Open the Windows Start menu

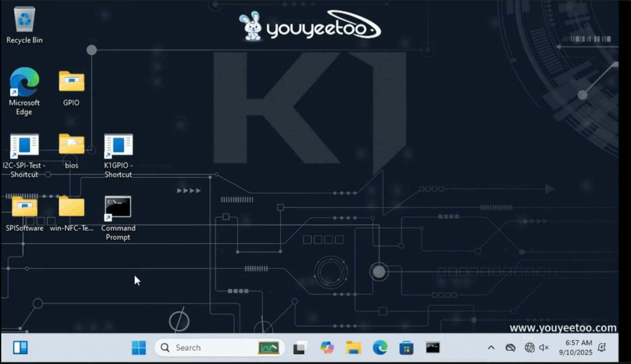pyautogui.click(x=139, y=347)
